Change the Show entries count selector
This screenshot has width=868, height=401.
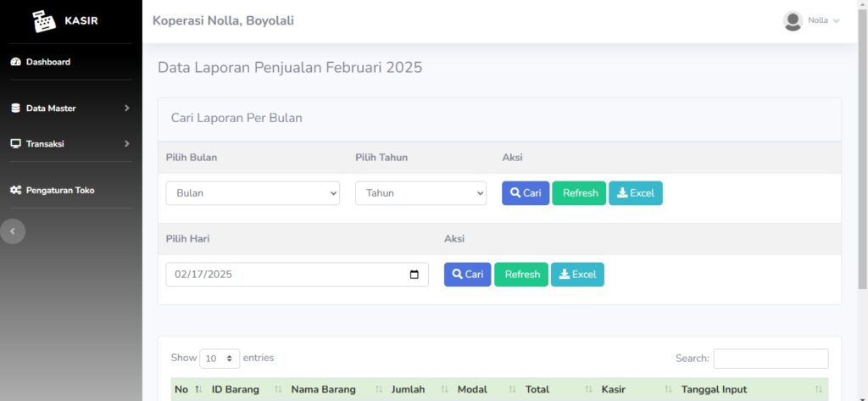pyautogui.click(x=220, y=359)
